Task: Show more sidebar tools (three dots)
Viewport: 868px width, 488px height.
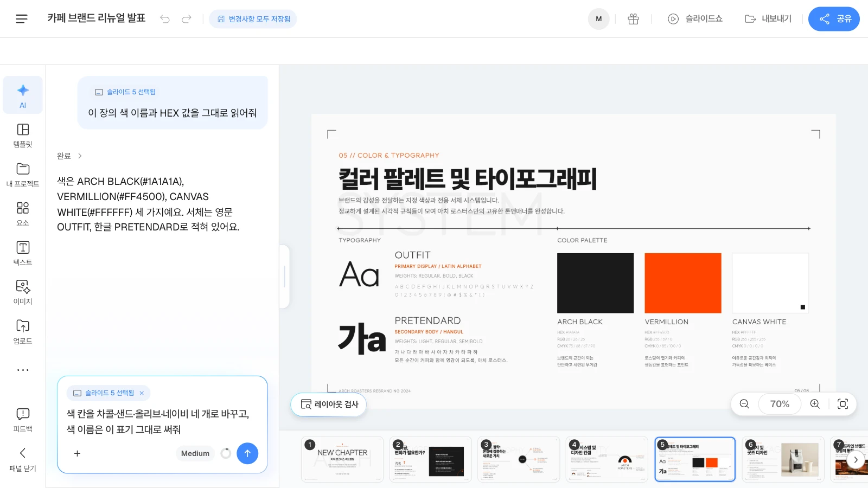Action: 23,370
